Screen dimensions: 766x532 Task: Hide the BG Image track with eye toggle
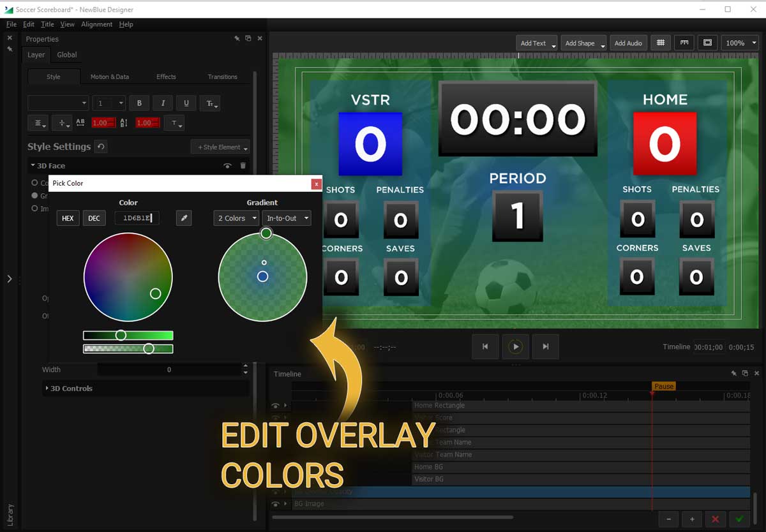(x=274, y=504)
